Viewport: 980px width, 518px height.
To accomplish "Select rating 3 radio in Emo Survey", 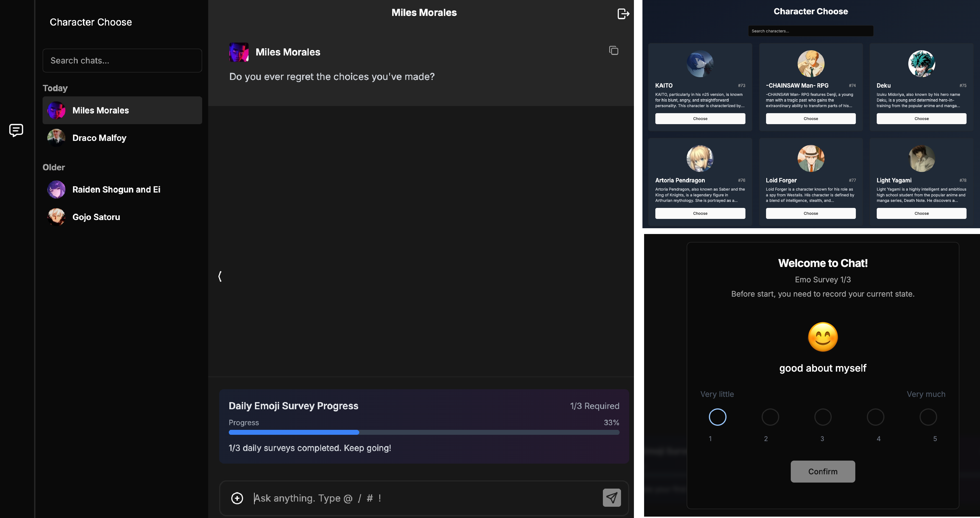I will (x=823, y=417).
